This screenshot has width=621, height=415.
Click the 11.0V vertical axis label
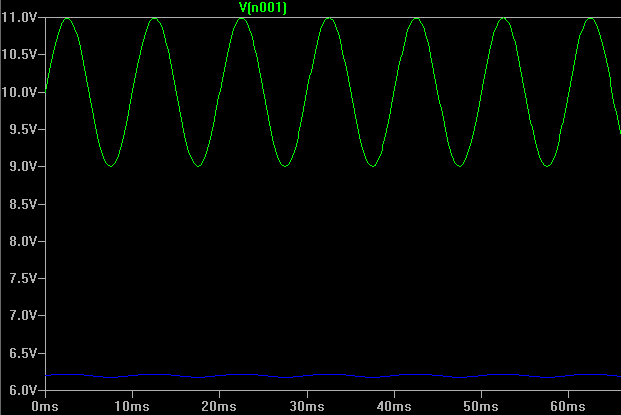pos(19,18)
